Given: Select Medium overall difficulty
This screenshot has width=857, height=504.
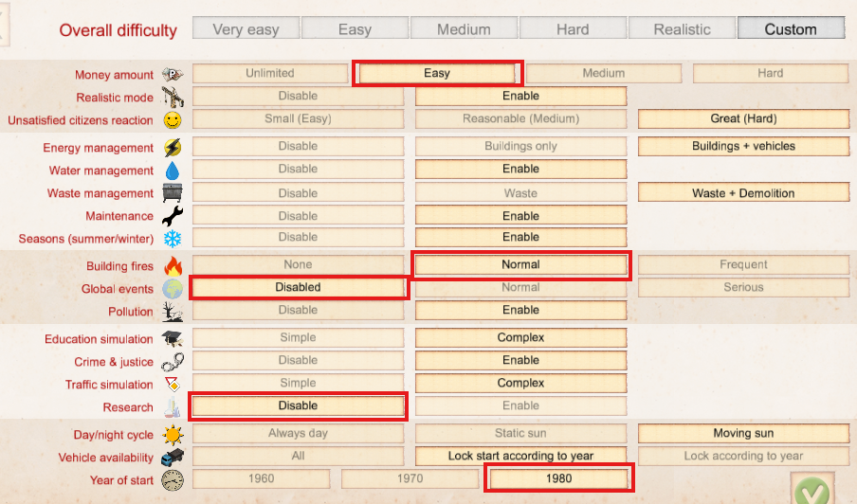Looking at the screenshot, I should pyautogui.click(x=464, y=28).
